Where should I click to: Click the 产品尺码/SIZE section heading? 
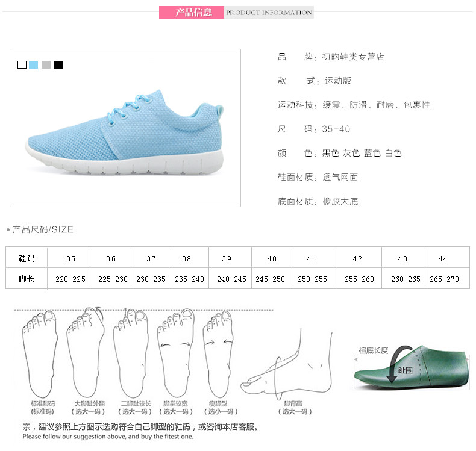(43, 229)
